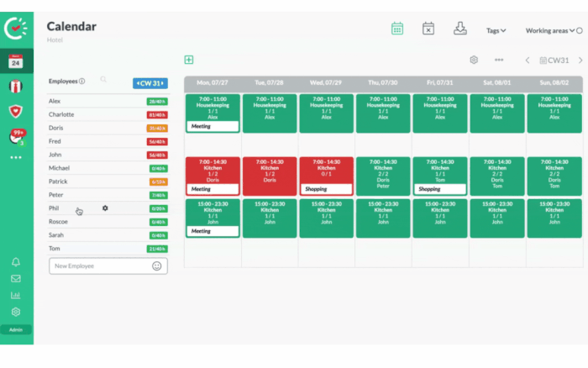Image resolution: width=588 pixels, height=368 pixels.
Task: Open the CW31 week picker
Action: pyautogui.click(x=554, y=60)
